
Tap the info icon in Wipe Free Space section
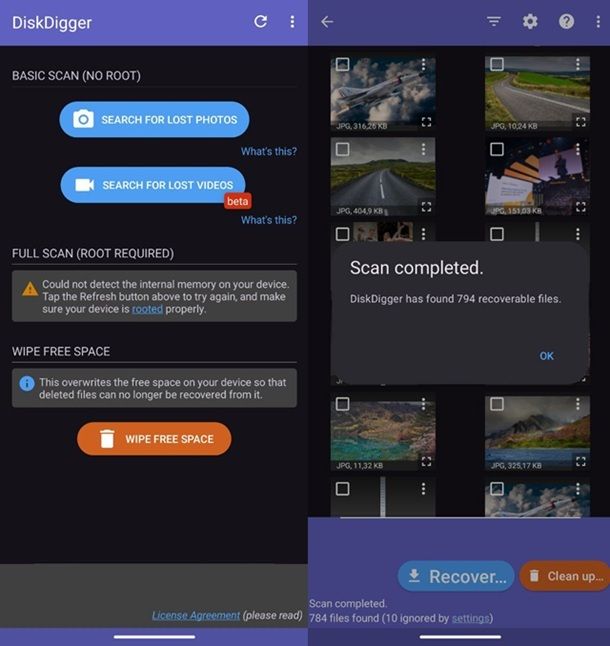[x=27, y=384]
